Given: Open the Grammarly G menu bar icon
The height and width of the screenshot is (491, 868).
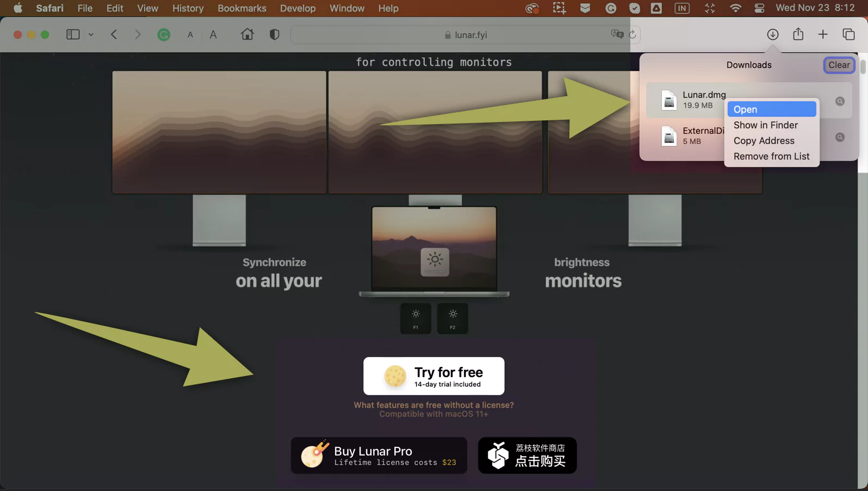Looking at the screenshot, I should point(610,8).
